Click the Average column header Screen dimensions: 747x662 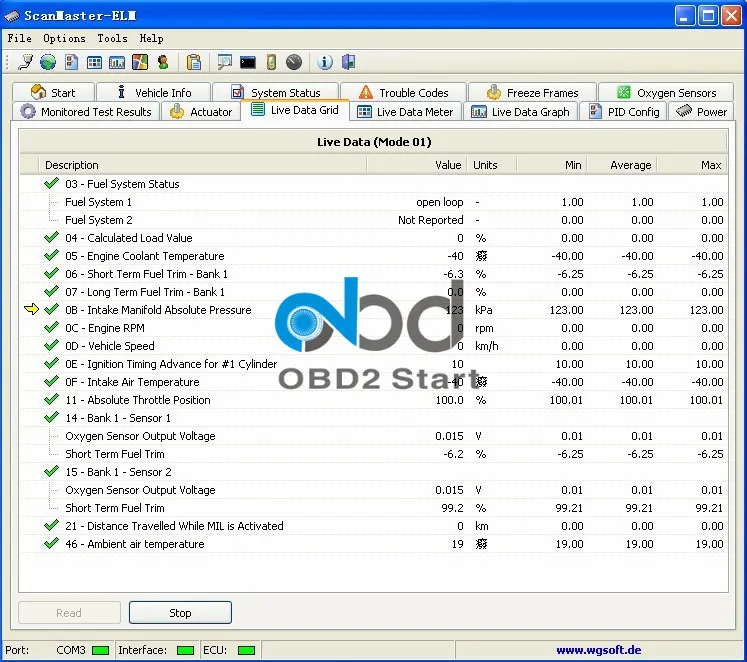(622, 165)
